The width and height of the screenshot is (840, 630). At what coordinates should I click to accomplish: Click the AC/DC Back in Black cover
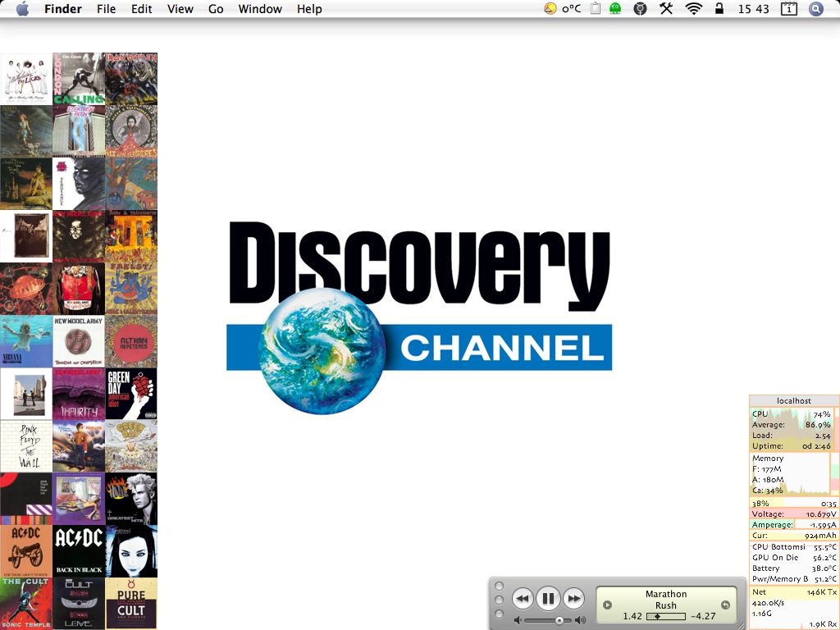(x=79, y=550)
